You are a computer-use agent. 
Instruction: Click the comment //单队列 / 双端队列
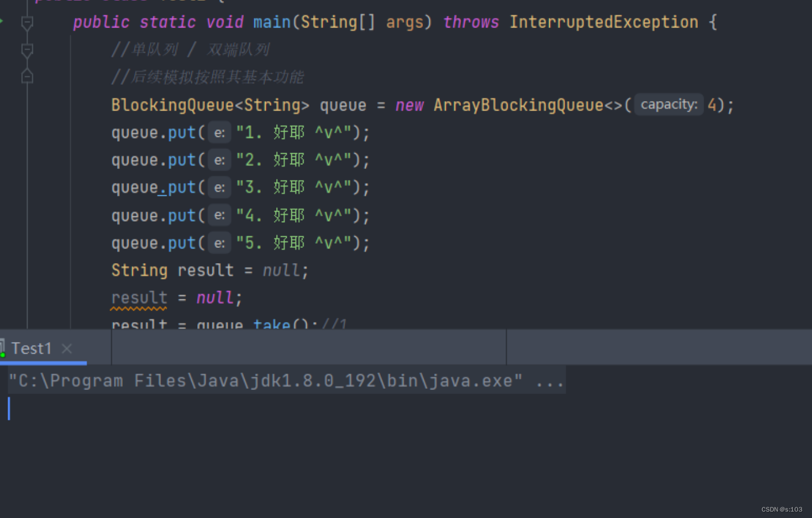tap(191, 50)
